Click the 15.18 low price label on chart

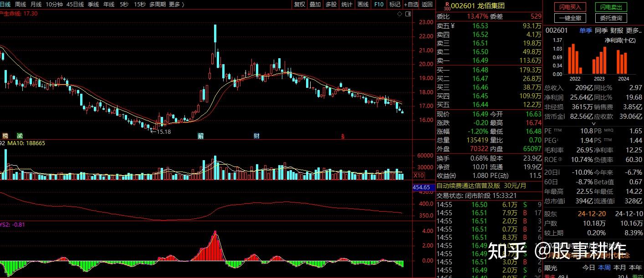164,131
